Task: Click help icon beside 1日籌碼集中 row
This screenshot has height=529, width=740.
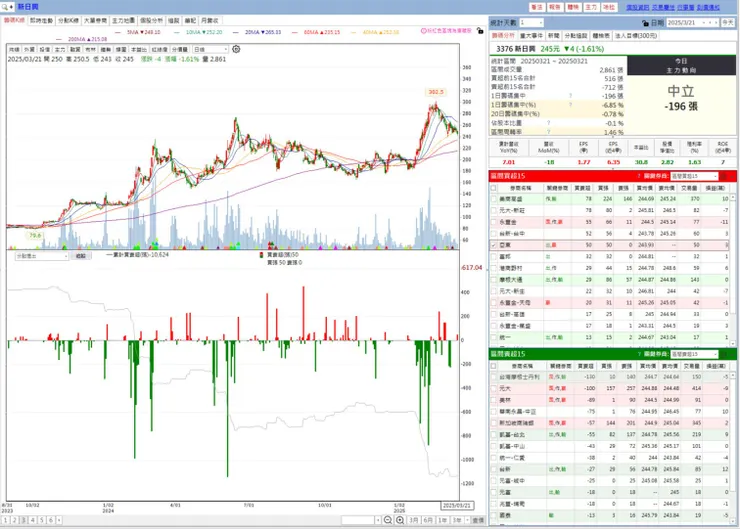Action: coord(570,96)
